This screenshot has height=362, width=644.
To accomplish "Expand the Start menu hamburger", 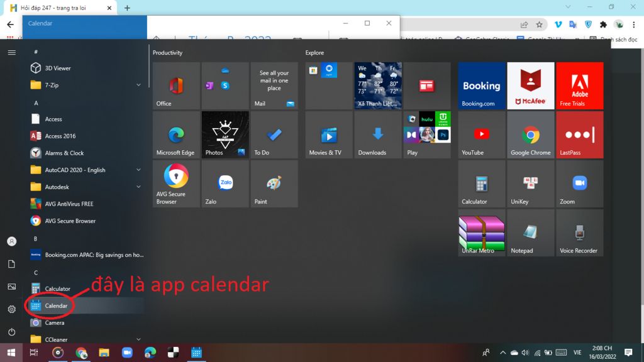I will 11,53.
